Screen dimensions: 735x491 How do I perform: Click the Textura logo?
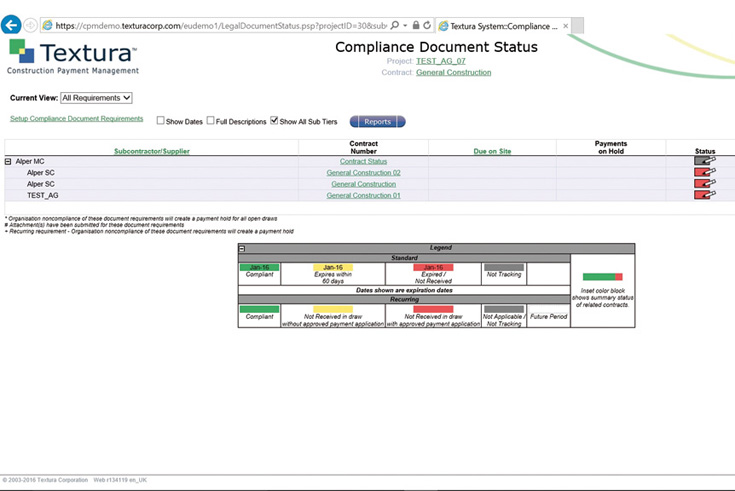click(x=72, y=57)
